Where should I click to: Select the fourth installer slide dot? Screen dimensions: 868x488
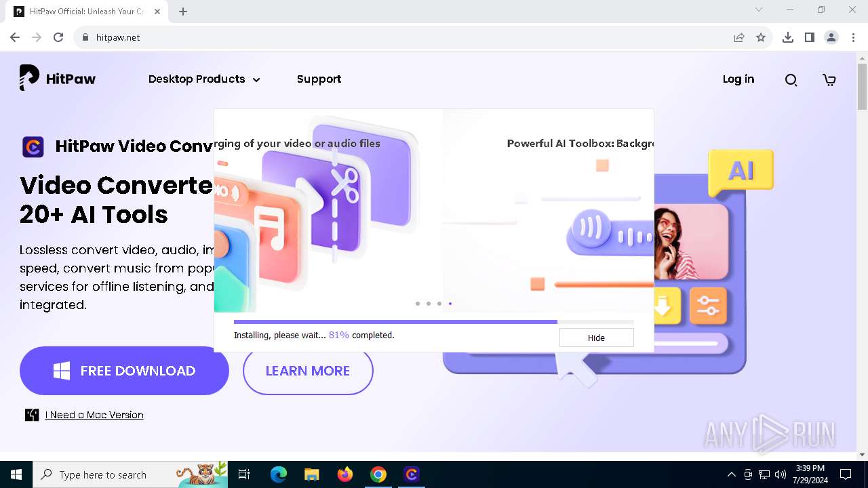point(450,304)
